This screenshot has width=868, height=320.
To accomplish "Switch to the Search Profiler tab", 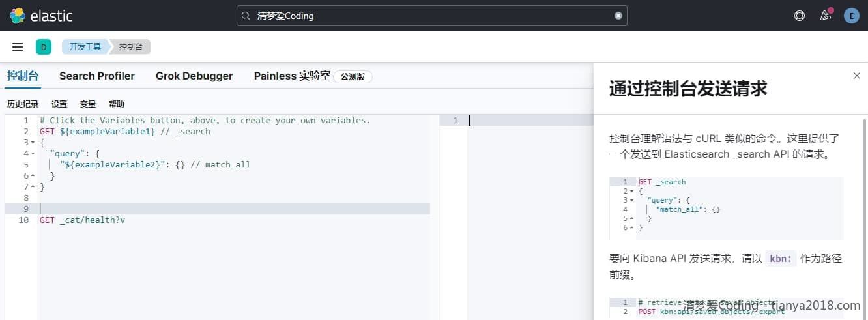I will pyautogui.click(x=97, y=76).
